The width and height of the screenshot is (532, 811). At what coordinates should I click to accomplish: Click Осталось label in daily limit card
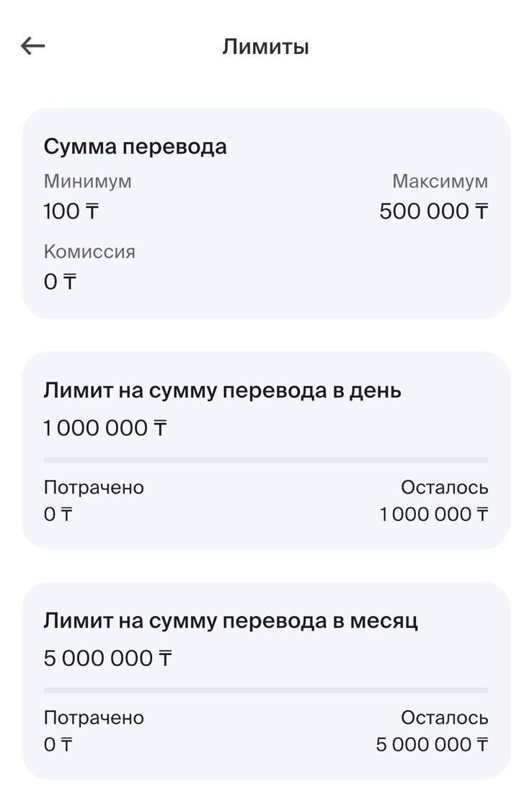[444, 488]
